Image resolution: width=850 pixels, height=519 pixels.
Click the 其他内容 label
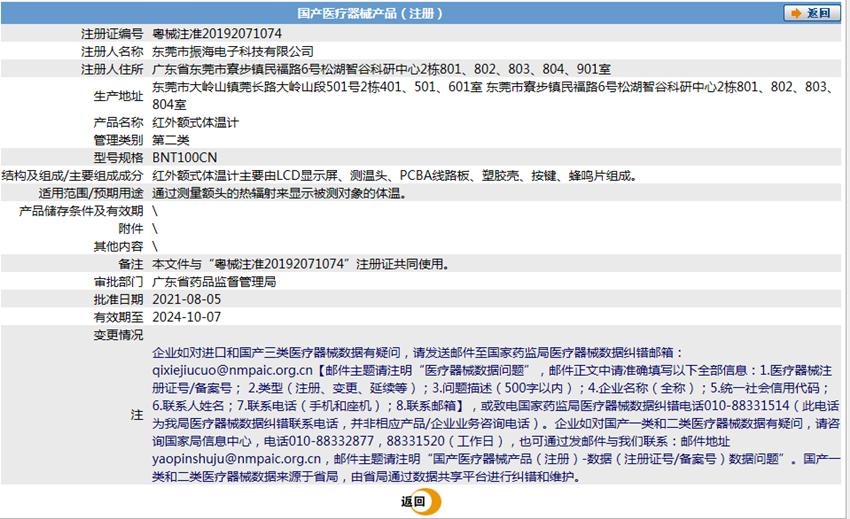pos(118,246)
